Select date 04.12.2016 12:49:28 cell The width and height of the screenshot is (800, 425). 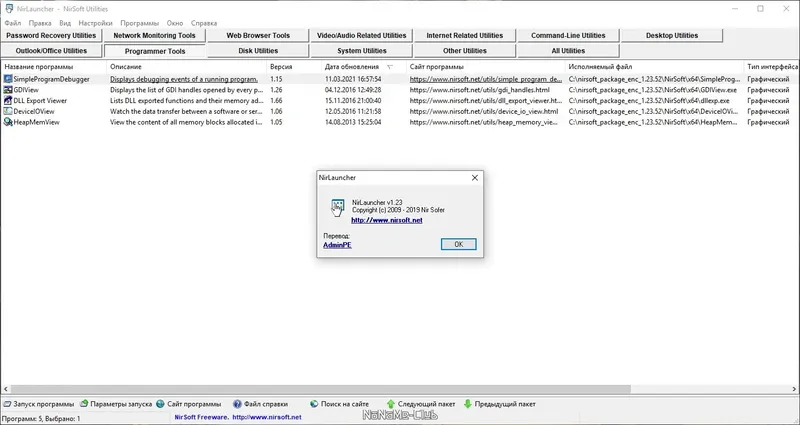tap(353, 90)
